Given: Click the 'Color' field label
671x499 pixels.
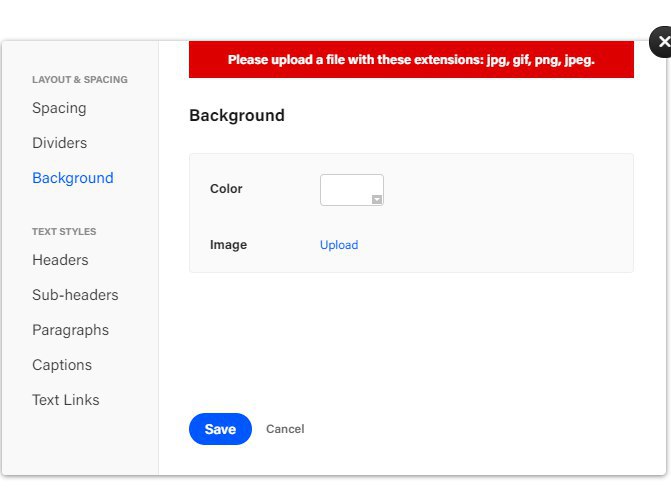Looking at the screenshot, I should 226,189.
